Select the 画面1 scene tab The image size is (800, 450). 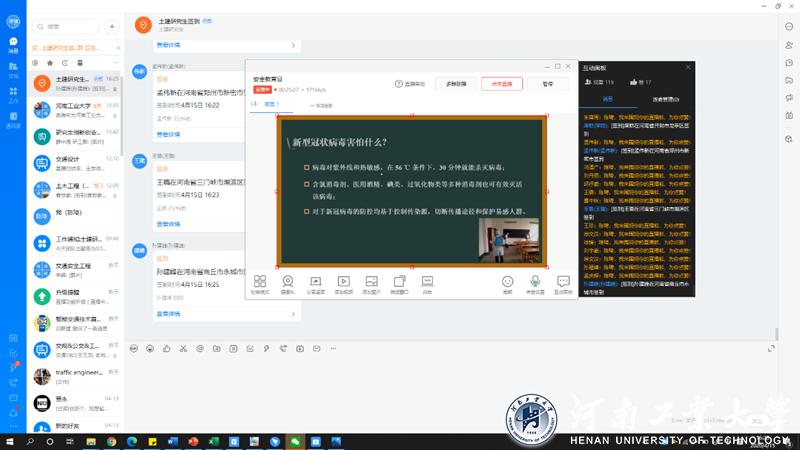pos(271,104)
